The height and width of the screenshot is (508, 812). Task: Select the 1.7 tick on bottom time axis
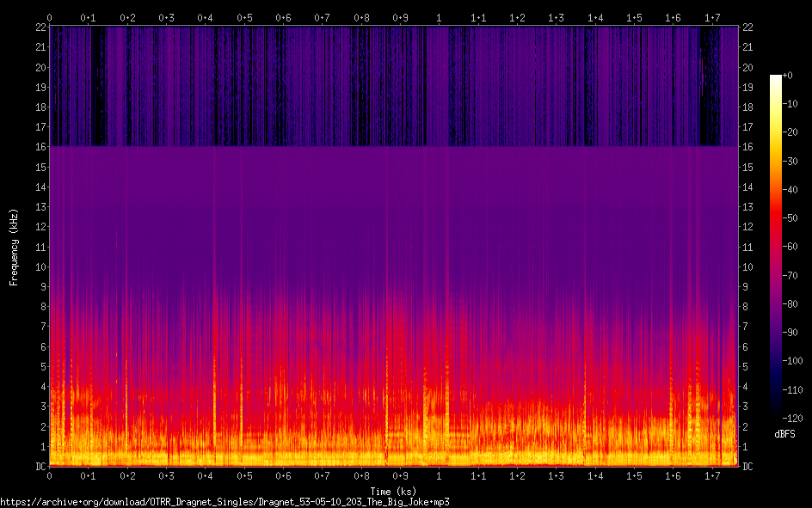(712, 475)
